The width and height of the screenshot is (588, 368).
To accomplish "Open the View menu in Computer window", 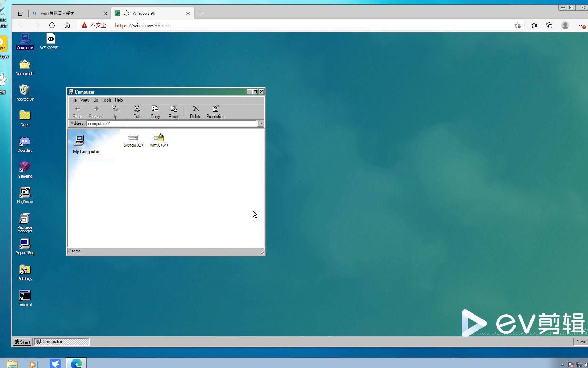I will pos(85,100).
